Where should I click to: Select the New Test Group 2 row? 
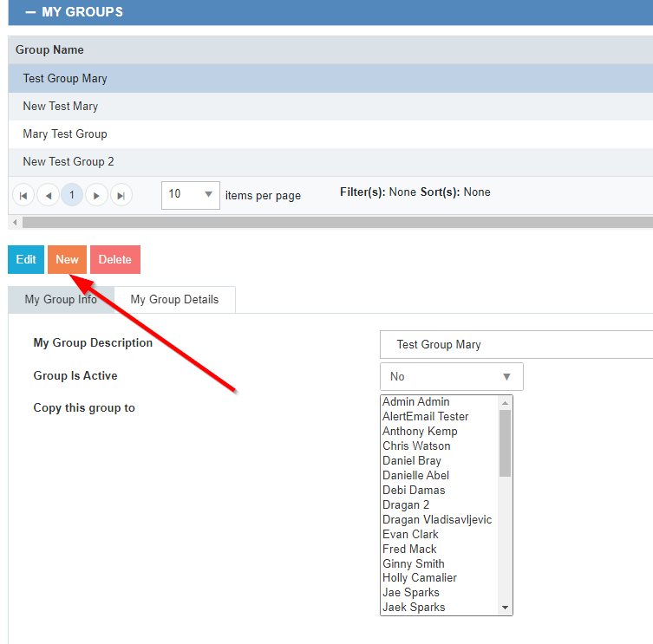click(x=330, y=162)
